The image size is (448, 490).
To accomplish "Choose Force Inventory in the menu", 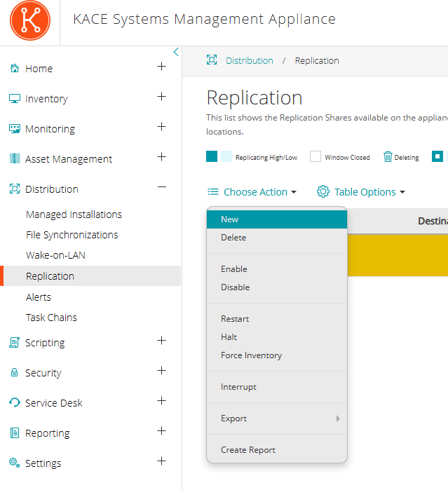I will coord(251,355).
